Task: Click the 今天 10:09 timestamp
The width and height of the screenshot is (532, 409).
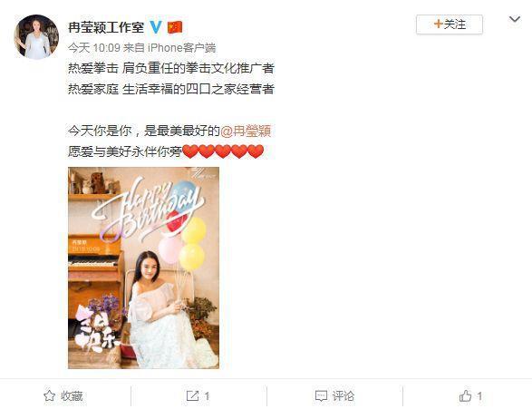Action: pos(94,48)
